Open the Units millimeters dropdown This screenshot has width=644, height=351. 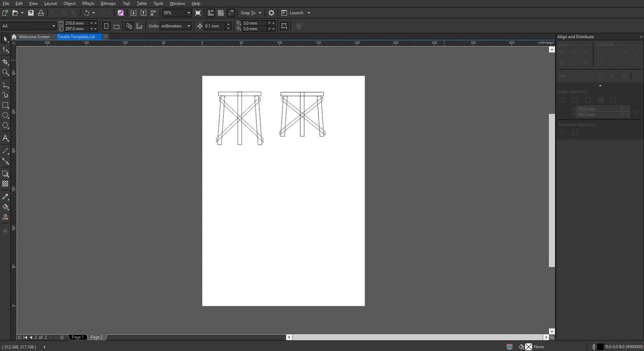(x=189, y=26)
